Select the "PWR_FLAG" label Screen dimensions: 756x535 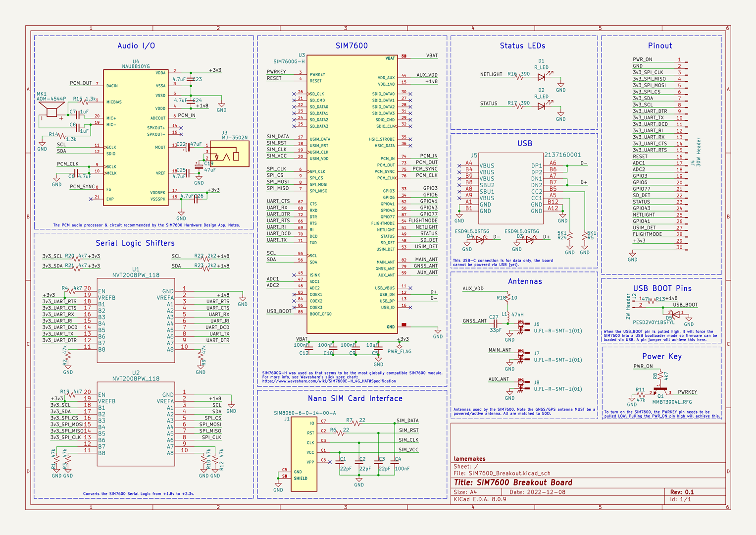pos(400,352)
